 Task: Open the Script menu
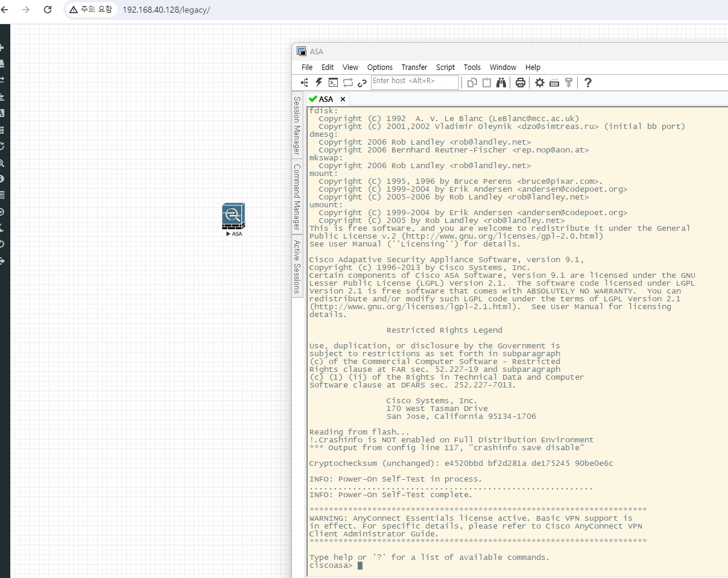click(446, 68)
